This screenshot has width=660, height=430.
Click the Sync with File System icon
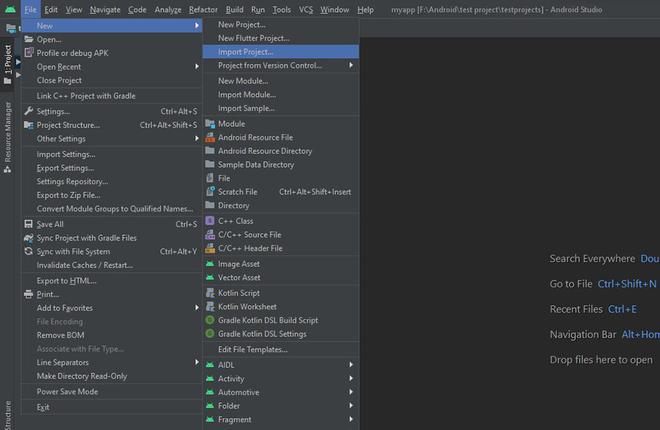(27, 251)
